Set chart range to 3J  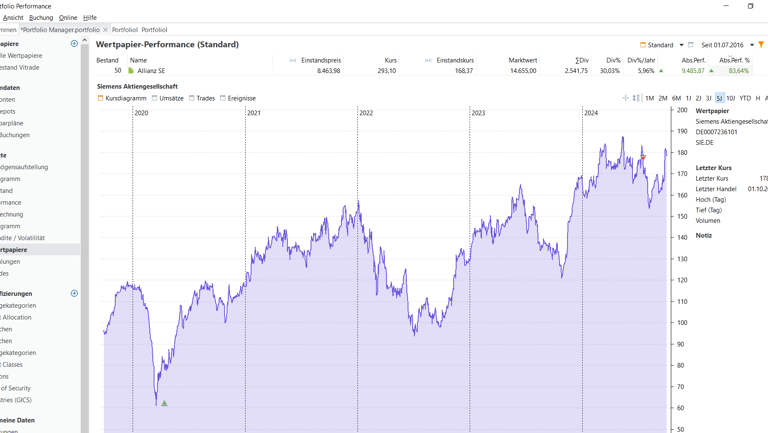coord(709,98)
